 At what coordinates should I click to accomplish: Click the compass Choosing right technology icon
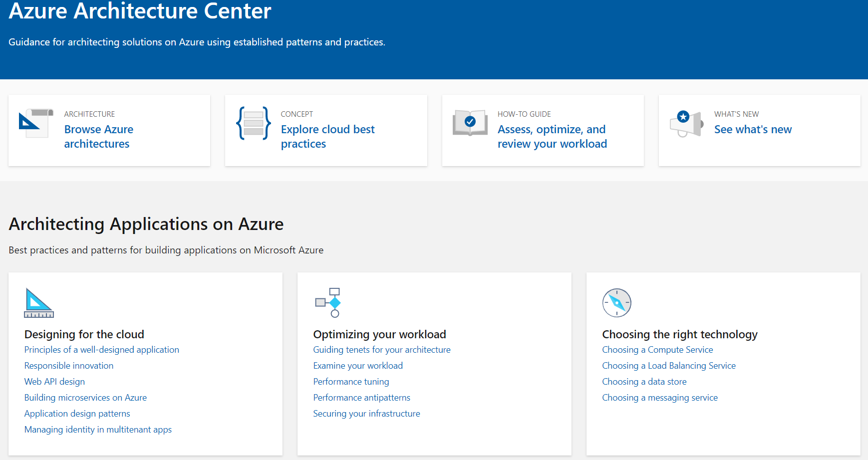616,303
